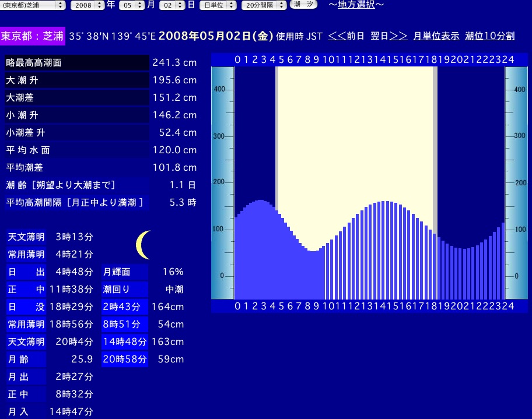Select the 月輝面 label
532x419 pixels.
(124, 272)
